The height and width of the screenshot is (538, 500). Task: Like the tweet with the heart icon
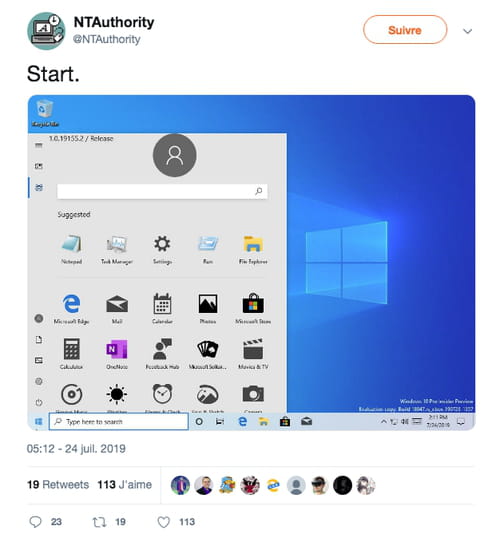164,522
